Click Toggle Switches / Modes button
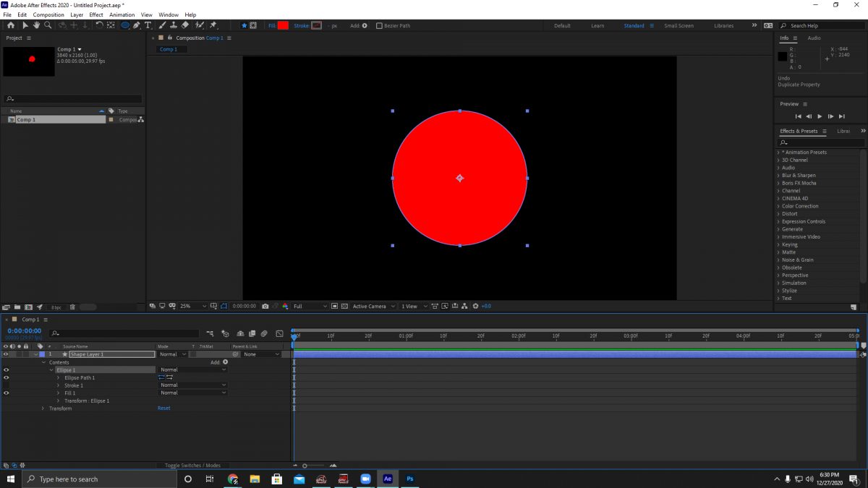Viewport: 868px width, 488px height. (x=192, y=465)
